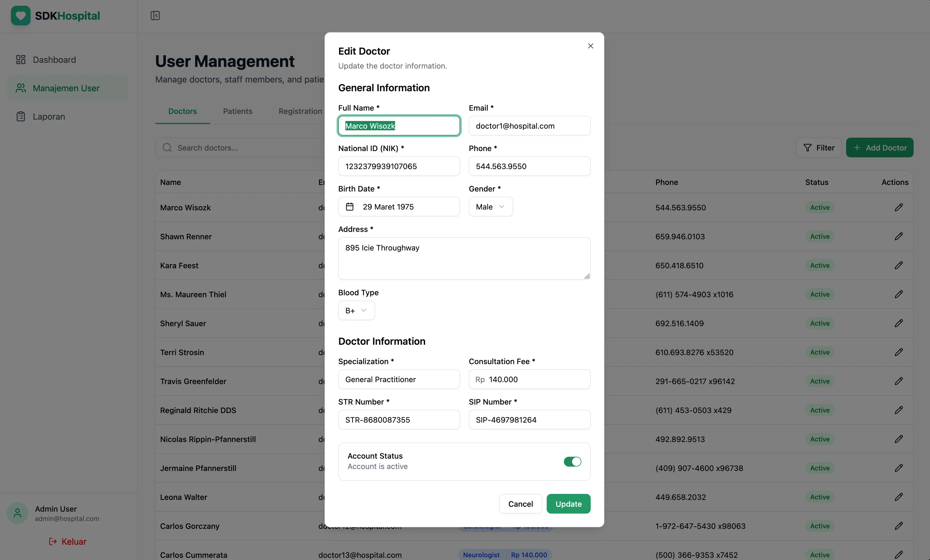The height and width of the screenshot is (560, 930).
Task: Click the Add Doctor button
Action: [880, 148]
